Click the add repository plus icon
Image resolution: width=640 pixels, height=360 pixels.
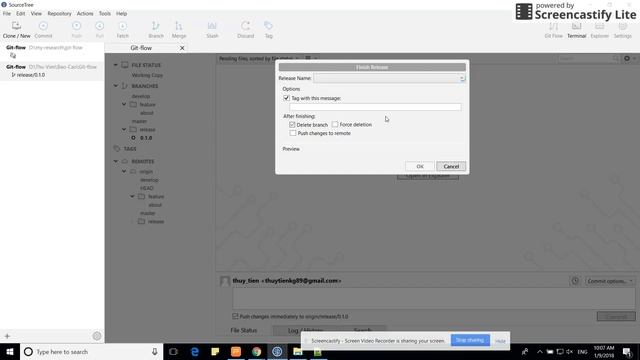coord(7,336)
